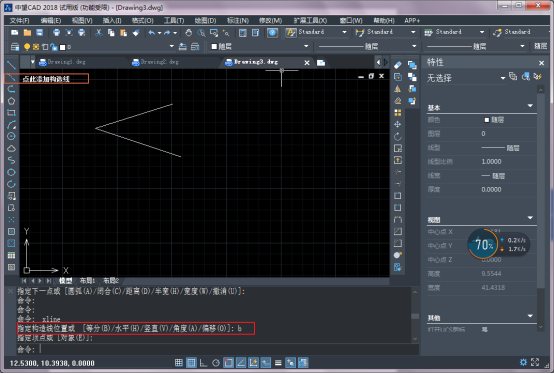Viewport: 554px width, 374px height.
Task: Pick the Rectangle drawing tool
Action: (x=11, y=113)
